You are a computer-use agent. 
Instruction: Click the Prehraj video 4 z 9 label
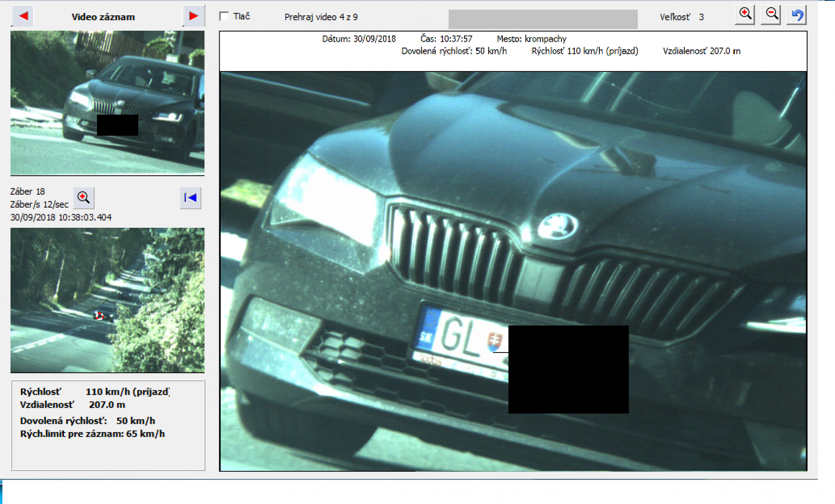point(321,17)
